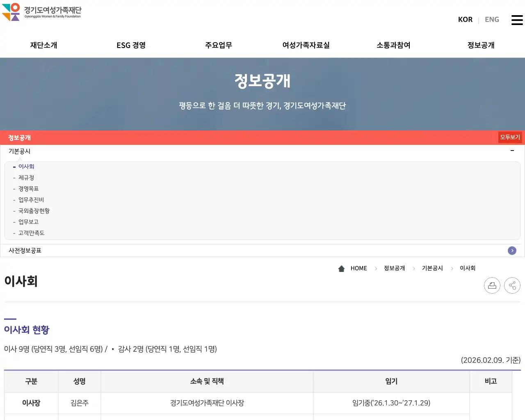Expand the 사전정보공표 section
525x420 pixels.
pos(262,251)
